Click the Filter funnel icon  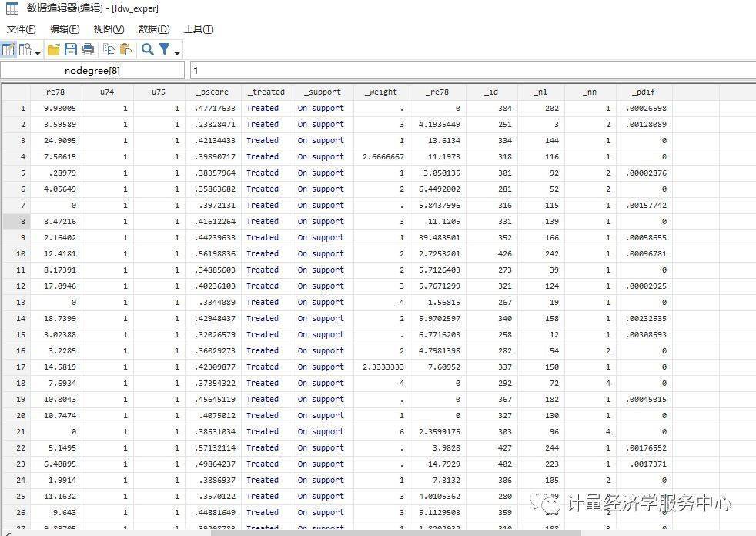164,50
